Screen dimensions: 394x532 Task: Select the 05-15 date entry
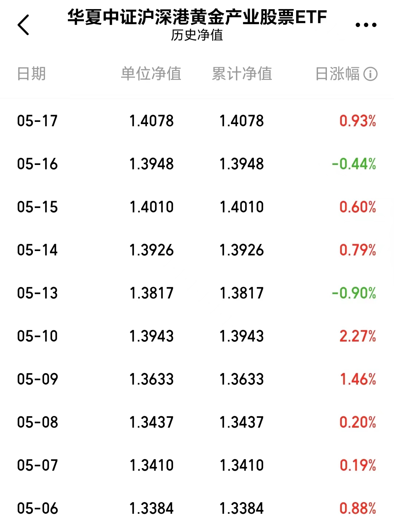click(x=37, y=207)
